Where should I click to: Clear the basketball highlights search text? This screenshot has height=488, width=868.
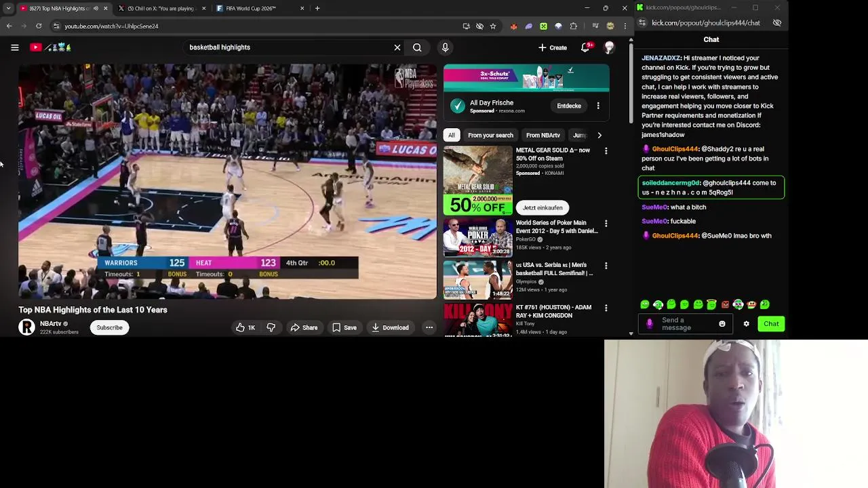tap(397, 47)
